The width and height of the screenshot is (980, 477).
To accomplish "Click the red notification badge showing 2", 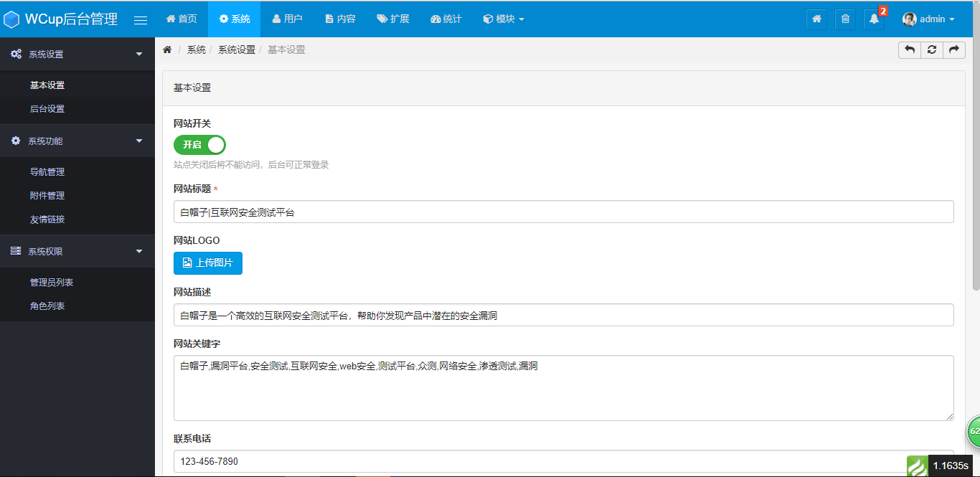I will point(883,11).
